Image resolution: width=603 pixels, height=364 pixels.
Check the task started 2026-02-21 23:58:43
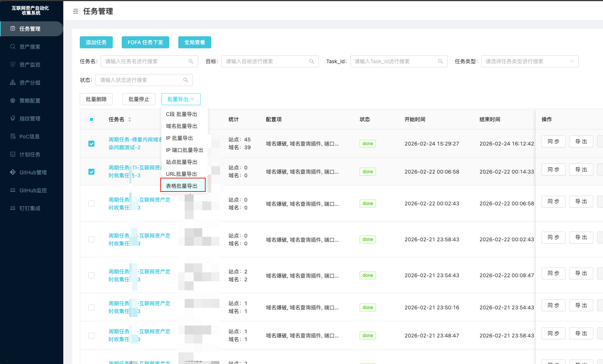click(91, 239)
